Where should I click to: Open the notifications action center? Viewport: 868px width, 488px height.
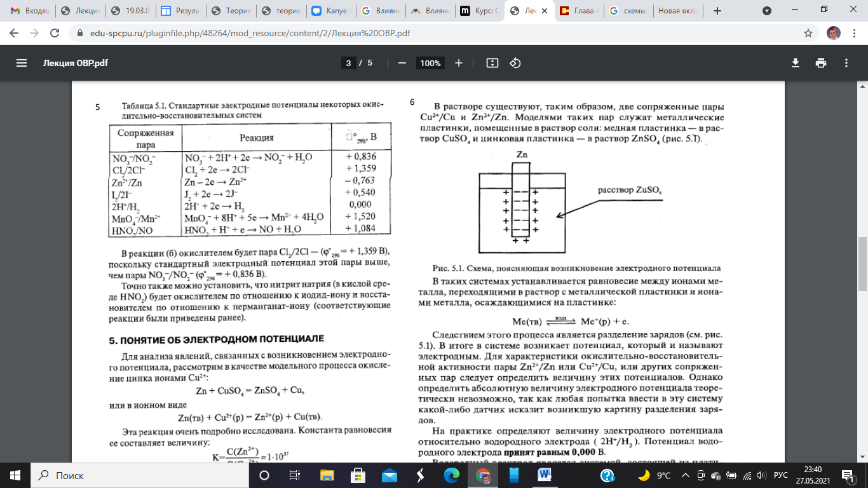coord(848,475)
